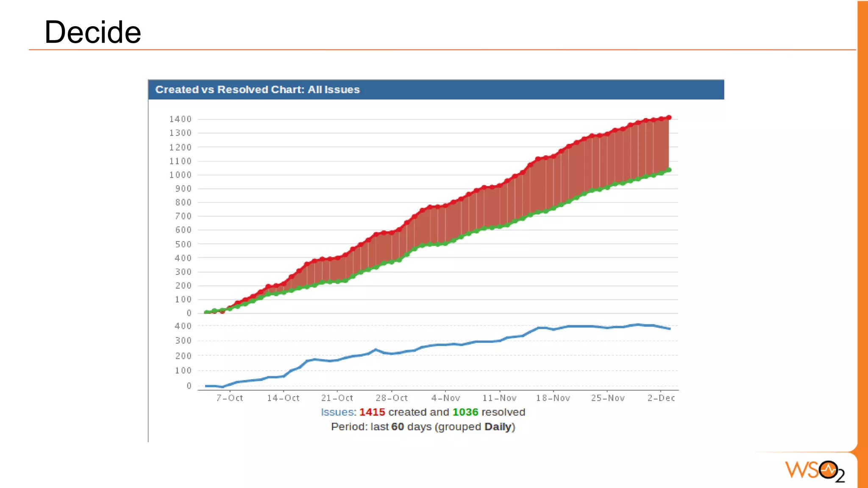Click the 14-Oct axis label
The width and height of the screenshot is (868, 488).
click(x=283, y=398)
